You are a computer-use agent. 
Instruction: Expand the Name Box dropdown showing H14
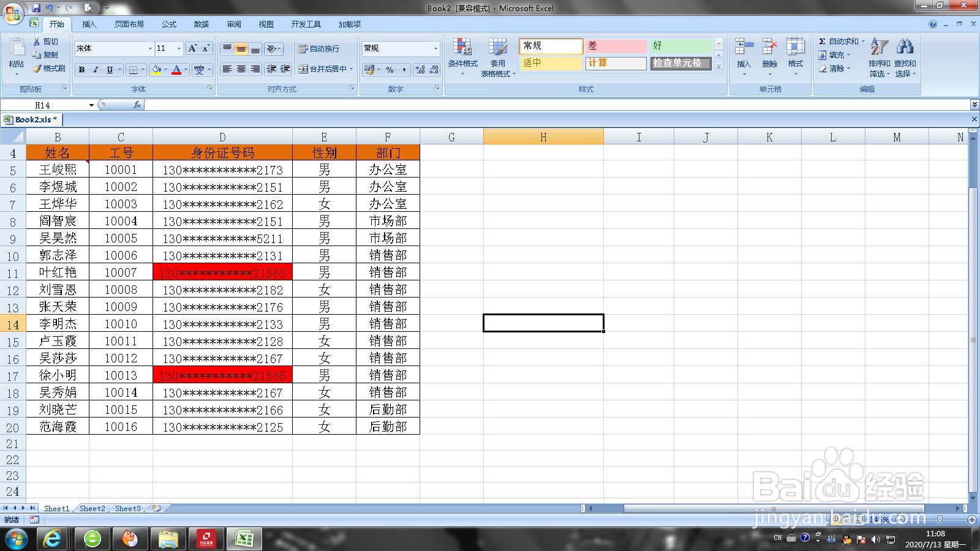pyautogui.click(x=91, y=105)
